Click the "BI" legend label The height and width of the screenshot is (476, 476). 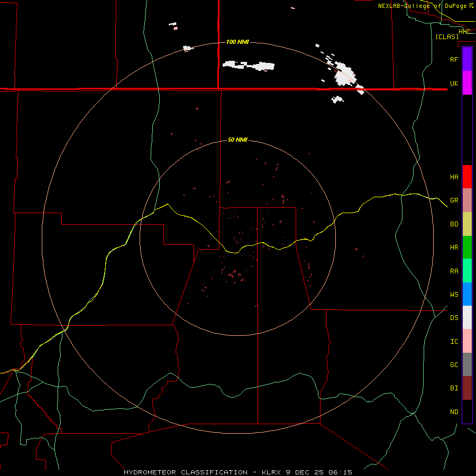click(454, 388)
